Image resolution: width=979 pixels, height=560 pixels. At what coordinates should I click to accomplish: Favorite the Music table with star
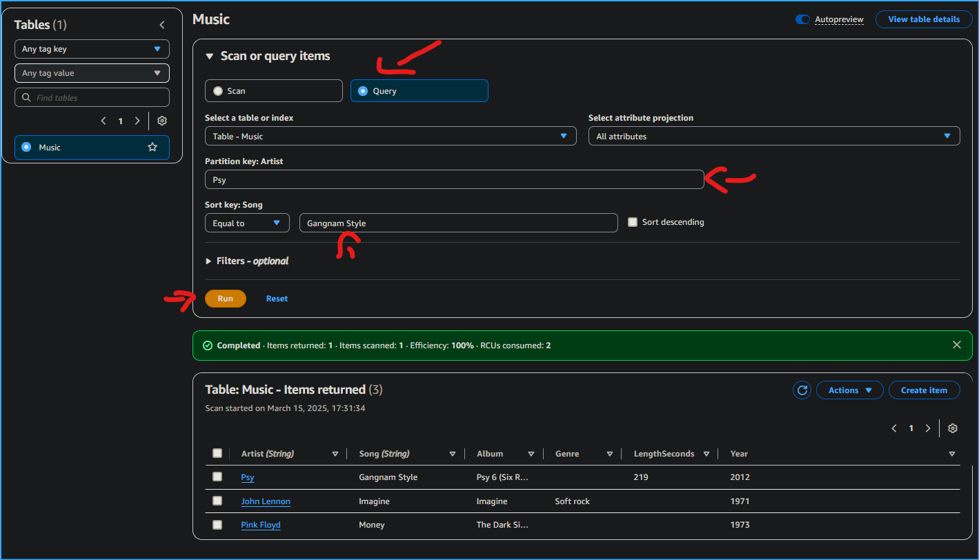point(152,147)
